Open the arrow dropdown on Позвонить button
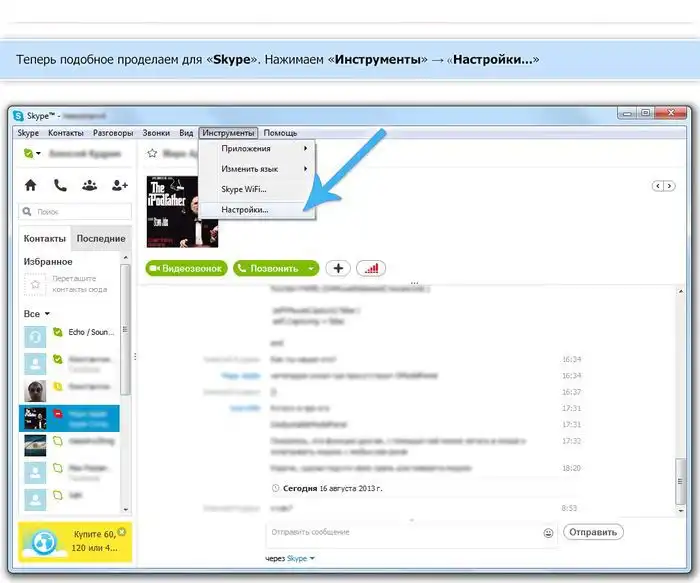 point(311,268)
